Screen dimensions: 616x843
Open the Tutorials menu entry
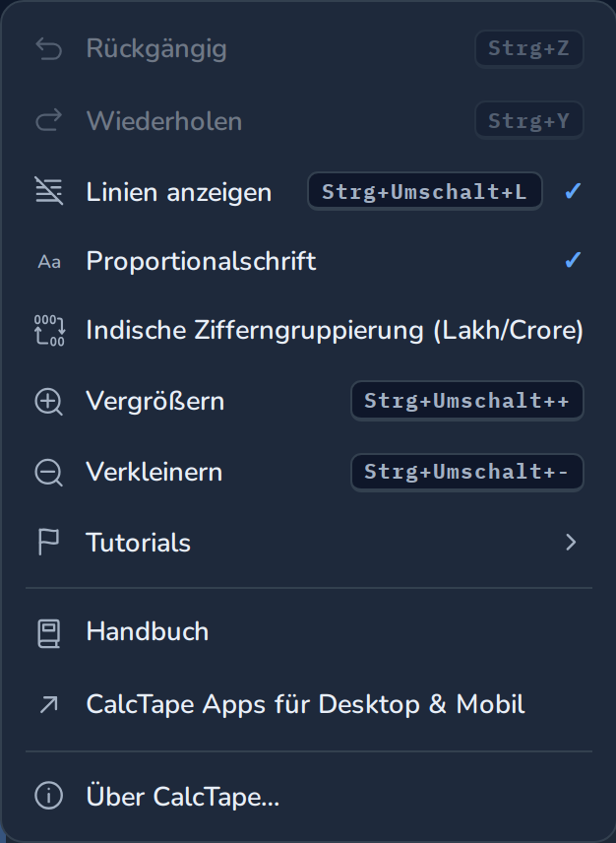[308, 543]
